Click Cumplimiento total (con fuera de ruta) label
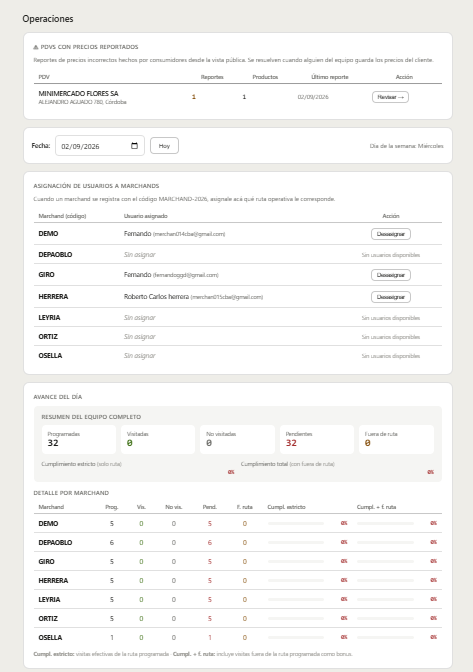 288,464
